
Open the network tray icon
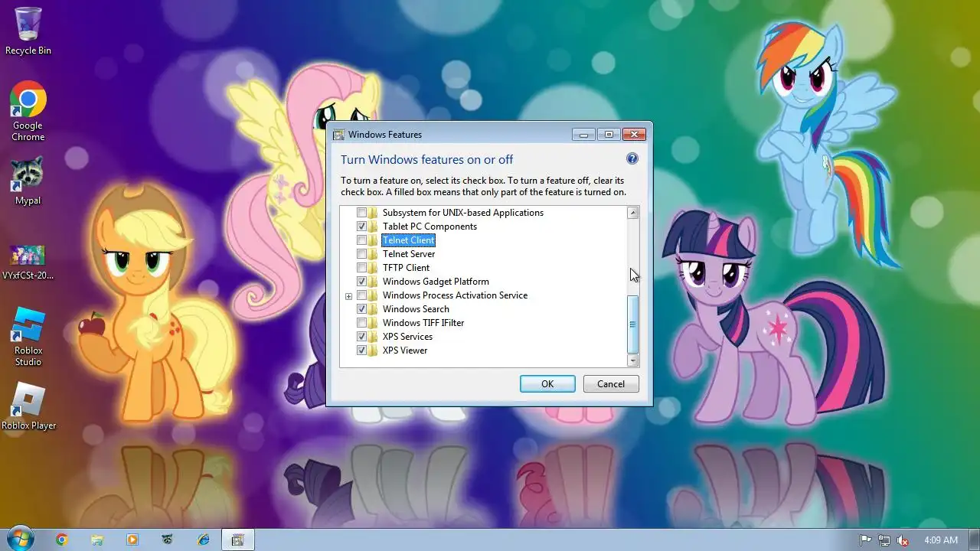tap(884, 540)
